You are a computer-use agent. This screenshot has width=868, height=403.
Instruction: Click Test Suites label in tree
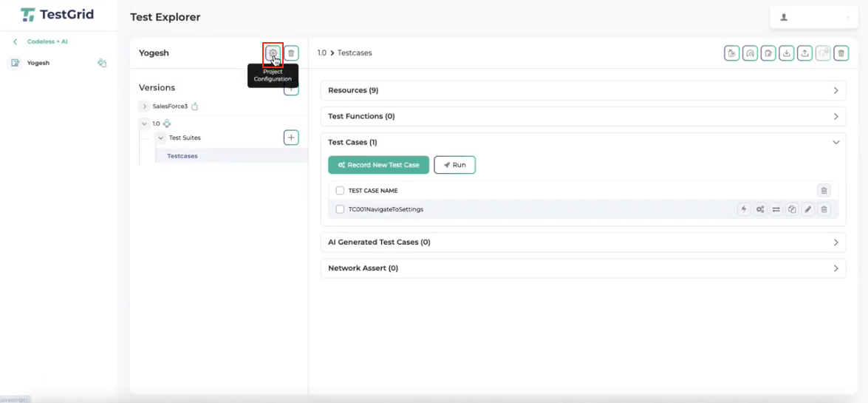pos(185,138)
